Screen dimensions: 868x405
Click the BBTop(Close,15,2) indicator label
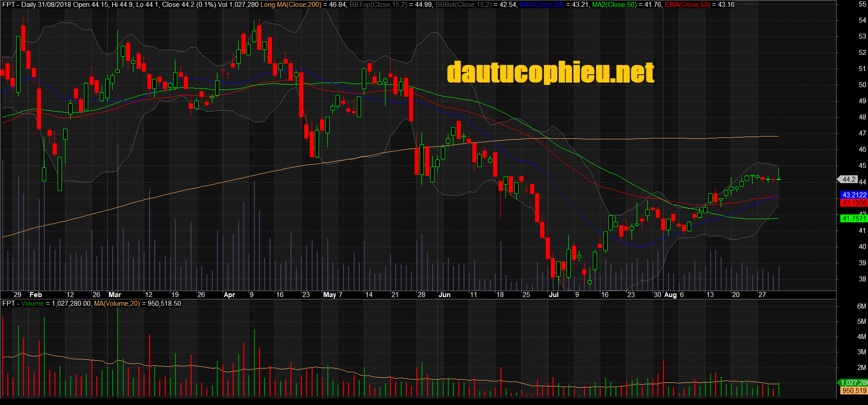coord(377,5)
